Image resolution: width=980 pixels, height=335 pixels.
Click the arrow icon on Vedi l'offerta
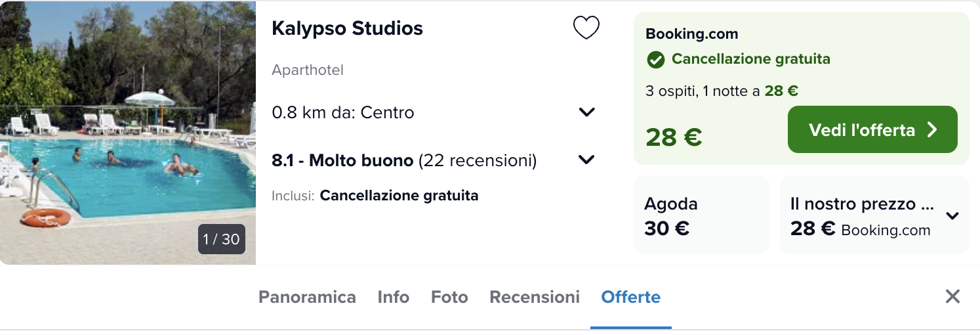[931, 130]
